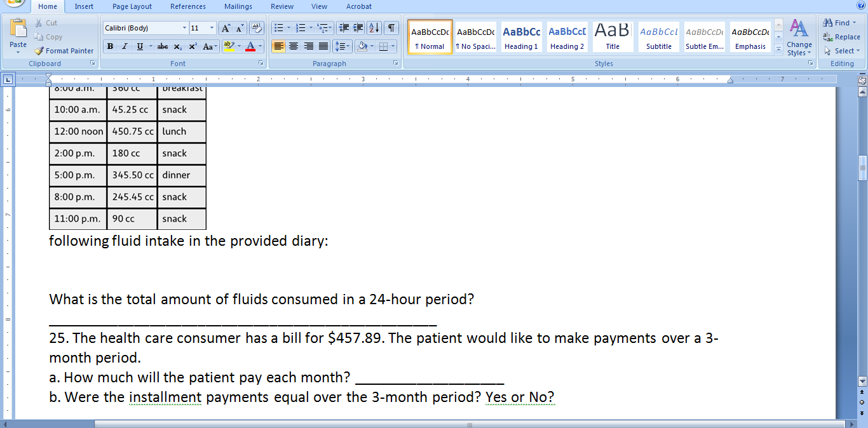The height and width of the screenshot is (428, 868).
Task: Open the Mailings tab
Action: point(238,6)
